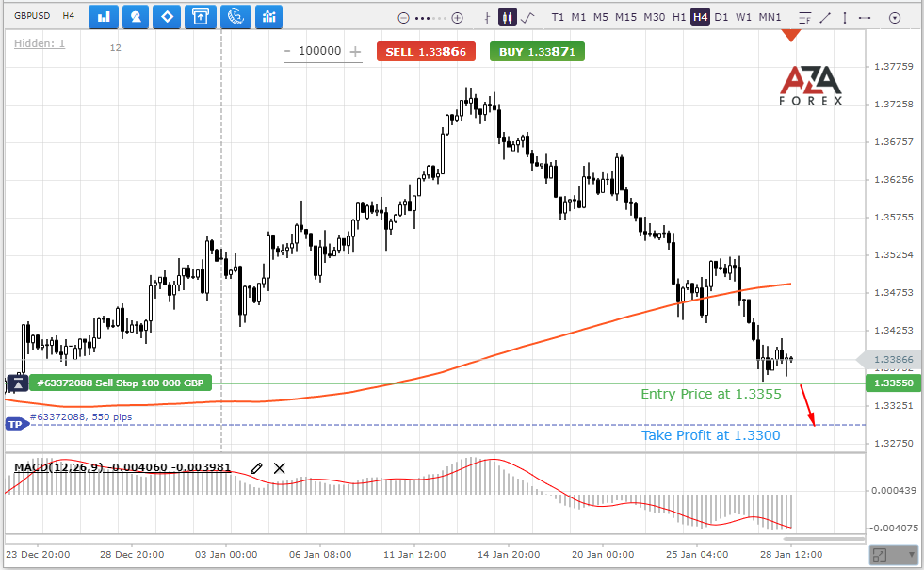
Task: Remove the MACD indicator with the X icon
Action: tap(280, 468)
